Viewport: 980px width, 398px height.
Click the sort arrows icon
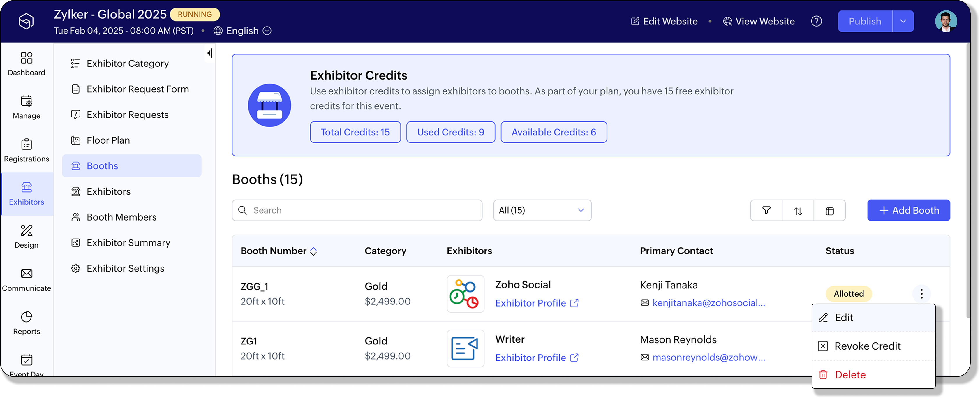(x=798, y=210)
